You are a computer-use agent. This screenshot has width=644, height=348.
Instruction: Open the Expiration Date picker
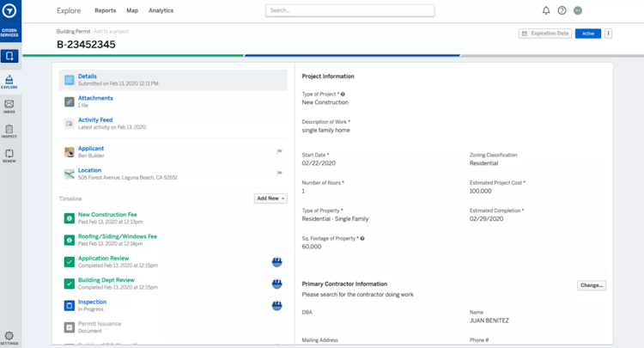(545, 34)
